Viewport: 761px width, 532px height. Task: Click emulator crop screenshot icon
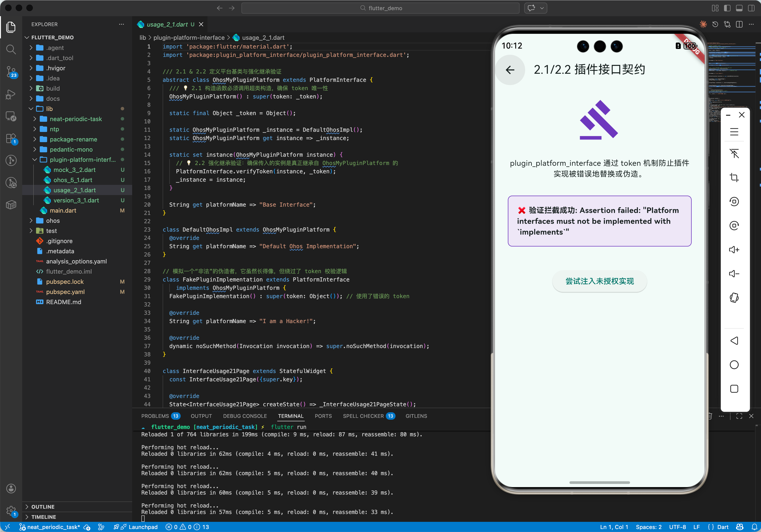(x=734, y=177)
